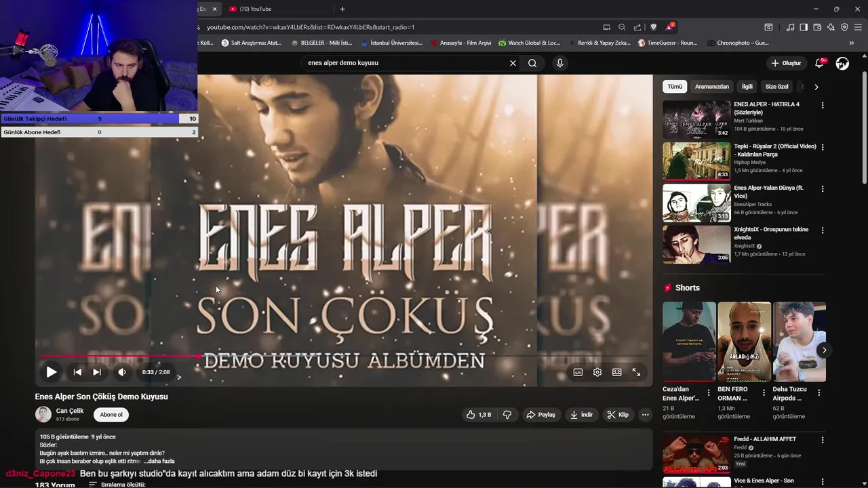Open options for Enes Alper-Yalan Dünya

click(x=823, y=189)
